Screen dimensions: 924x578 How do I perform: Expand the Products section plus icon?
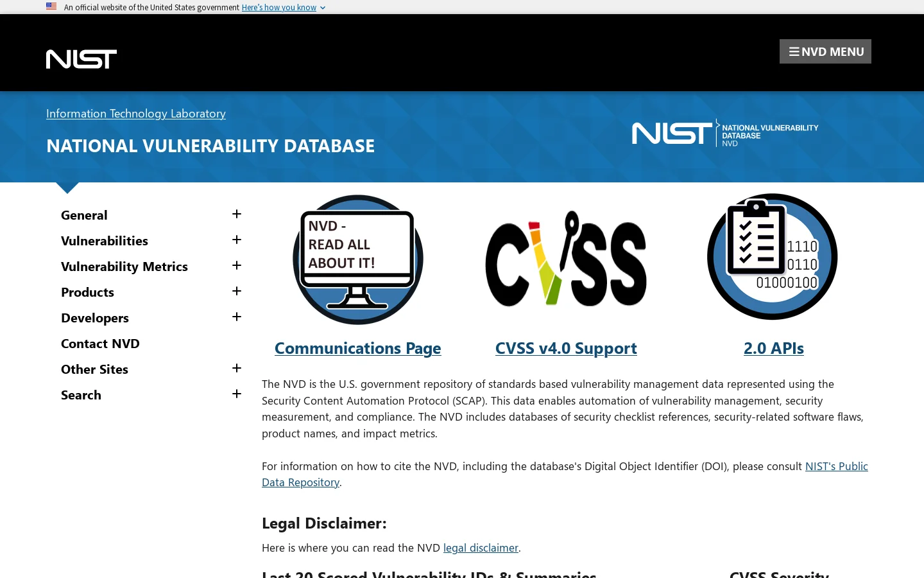tap(237, 291)
